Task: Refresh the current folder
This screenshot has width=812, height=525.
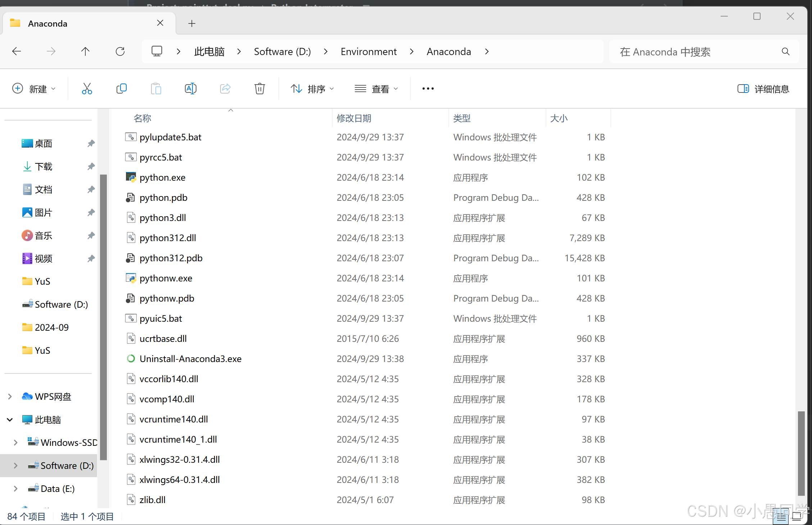Action: point(120,51)
